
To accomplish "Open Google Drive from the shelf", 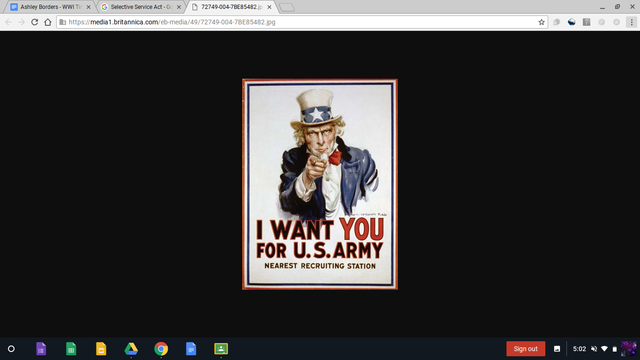I will [x=131, y=349].
